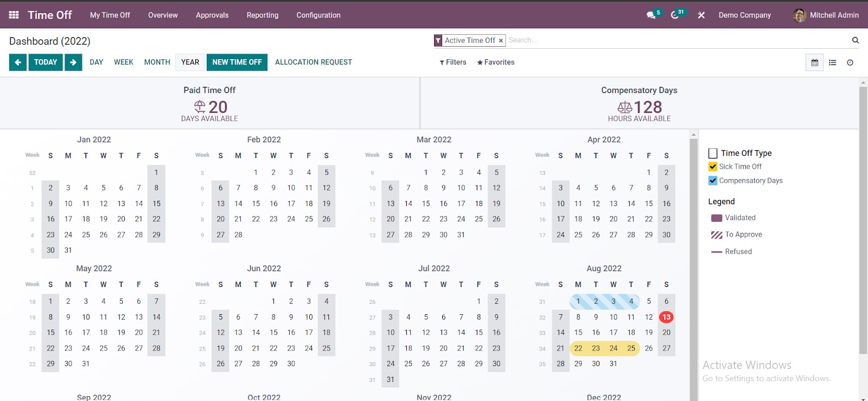Open the Reporting menu

tap(262, 15)
